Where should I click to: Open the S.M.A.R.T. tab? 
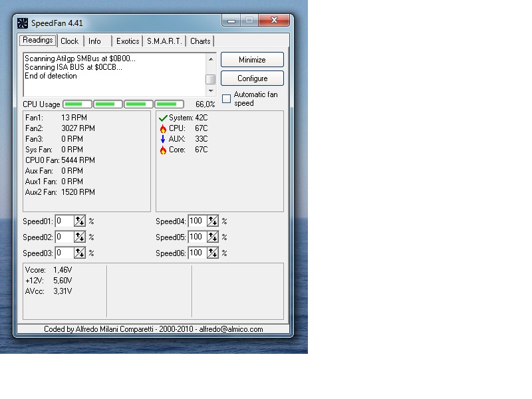(164, 41)
